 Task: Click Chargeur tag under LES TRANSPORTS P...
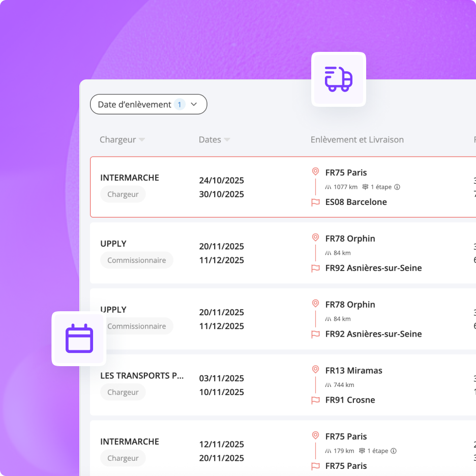(x=123, y=392)
